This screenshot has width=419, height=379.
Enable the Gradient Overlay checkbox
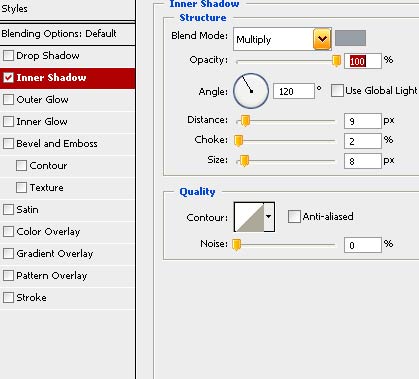(x=8, y=254)
